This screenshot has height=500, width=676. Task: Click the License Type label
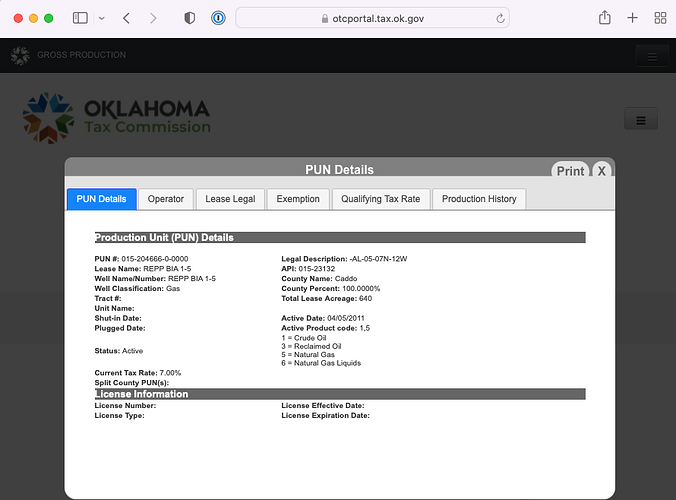point(119,416)
